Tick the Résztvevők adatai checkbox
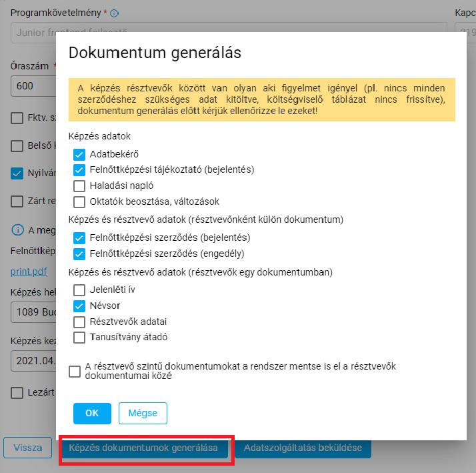 (79, 322)
